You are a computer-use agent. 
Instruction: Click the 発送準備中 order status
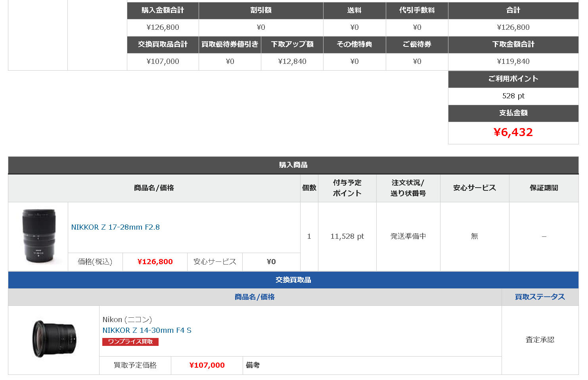(x=408, y=236)
